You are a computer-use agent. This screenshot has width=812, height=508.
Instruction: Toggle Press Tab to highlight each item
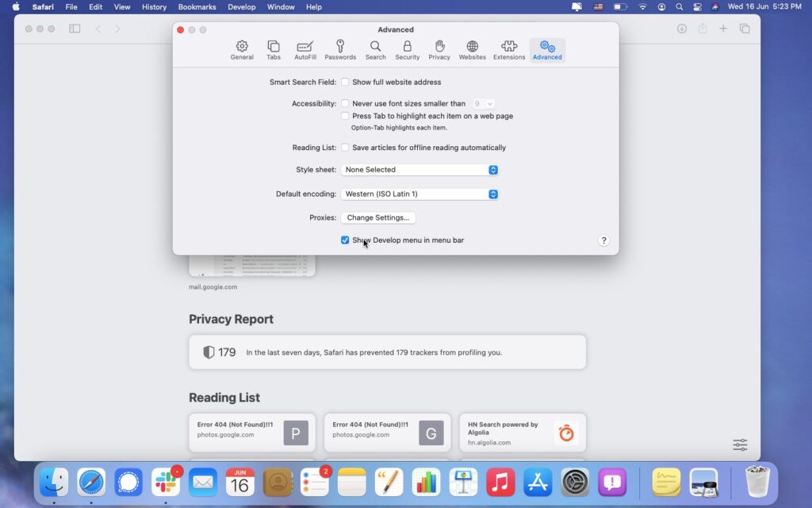(345, 115)
